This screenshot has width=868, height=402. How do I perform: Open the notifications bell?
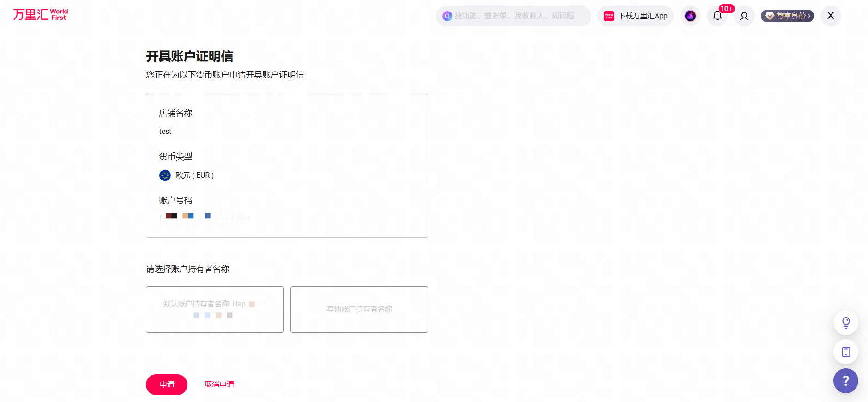(x=717, y=16)
